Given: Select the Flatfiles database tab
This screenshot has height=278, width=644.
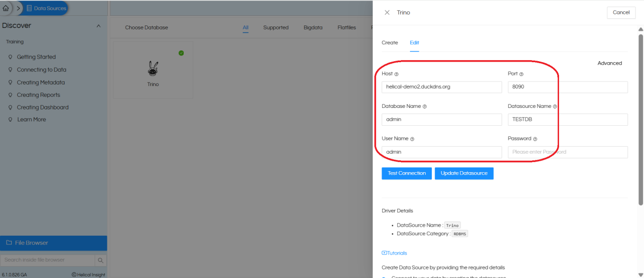Looking at the screenshot, I should 347,28.
